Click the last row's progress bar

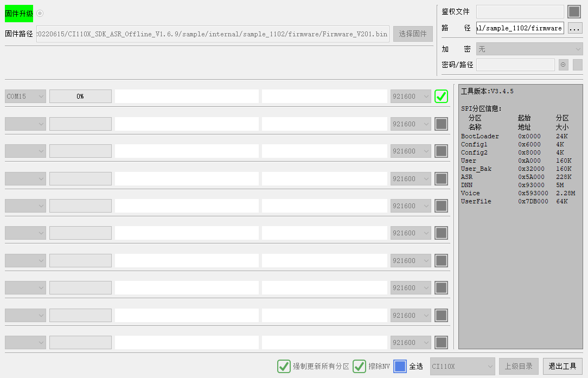80,342
